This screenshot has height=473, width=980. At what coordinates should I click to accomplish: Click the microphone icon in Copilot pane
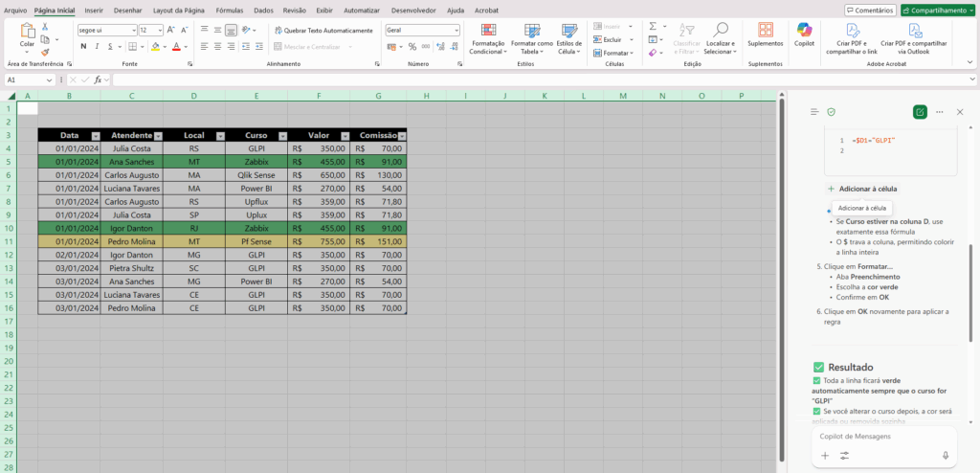click(945, 456)
